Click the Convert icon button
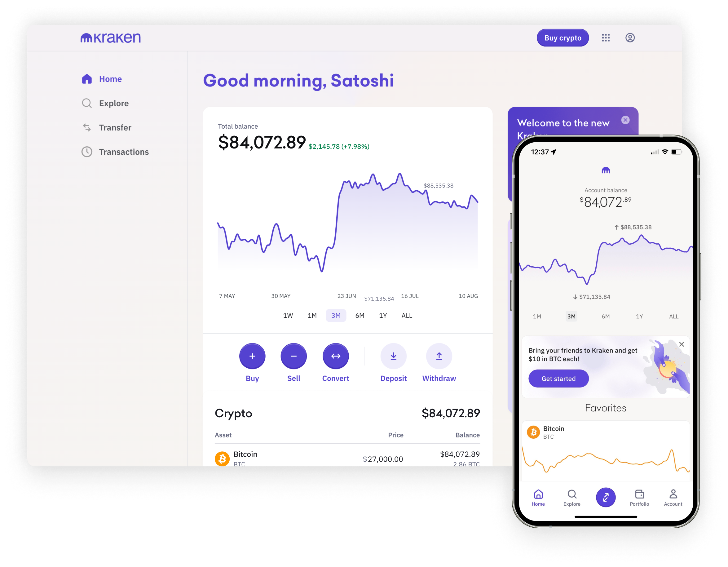The height and width of the screenshot is (567, 728). [336, 355]
